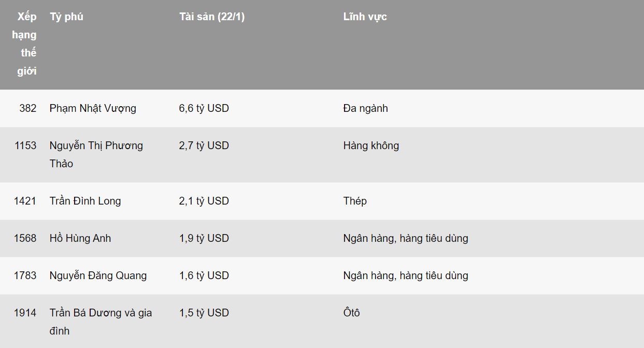
Task: Select the 'Ôtô' sector cell
Action: click(351, 313)
